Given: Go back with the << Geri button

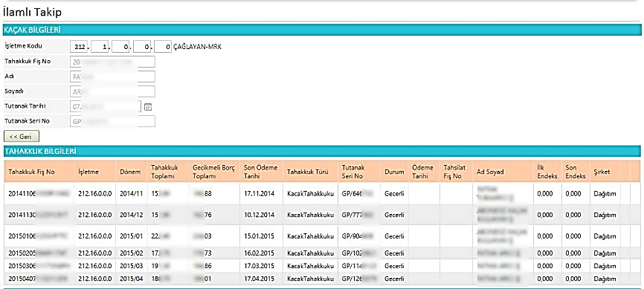Looking at the screenshot, I should (x=22, y=136).
